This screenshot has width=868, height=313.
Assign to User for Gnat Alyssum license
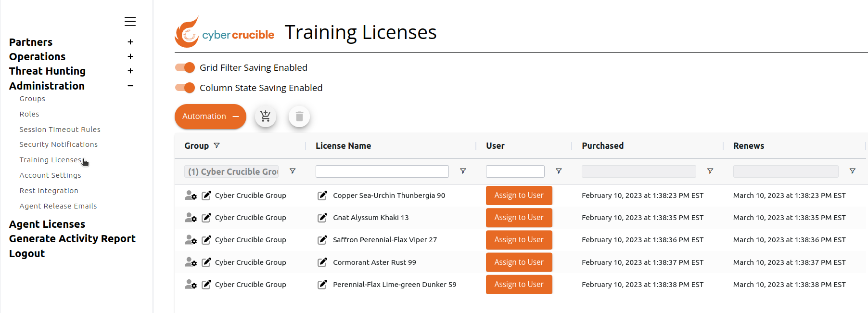pos(519,218)
